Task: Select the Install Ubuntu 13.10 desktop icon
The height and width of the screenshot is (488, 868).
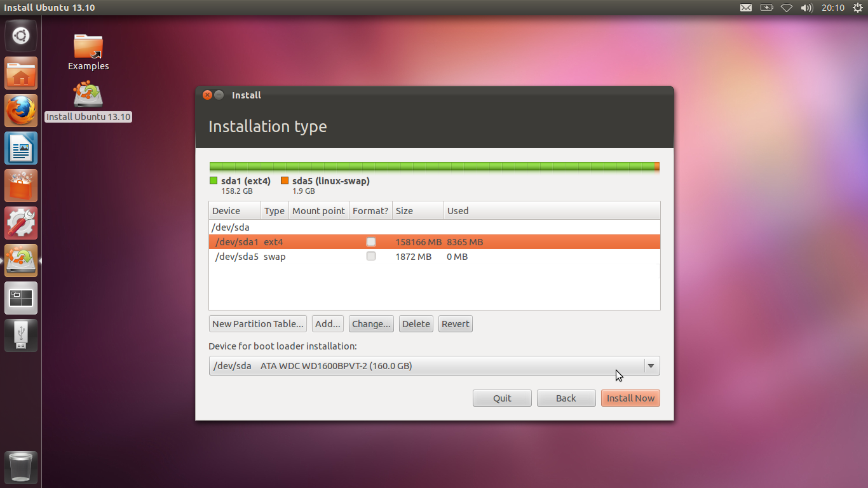Action: 88,102
